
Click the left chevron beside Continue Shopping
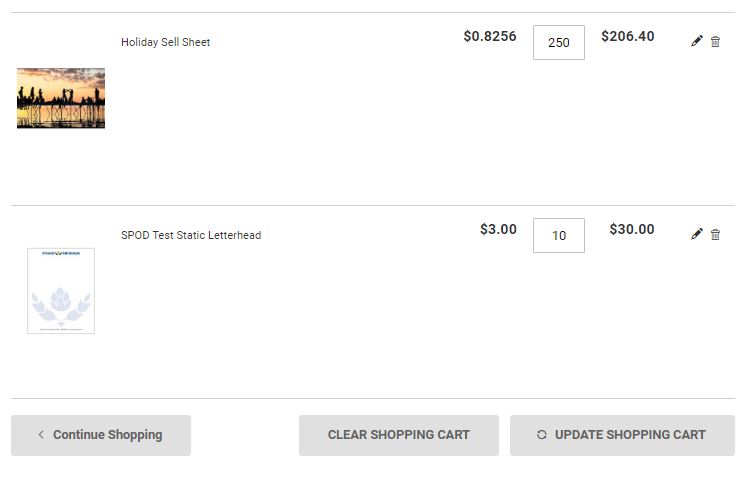pos(41,435)
